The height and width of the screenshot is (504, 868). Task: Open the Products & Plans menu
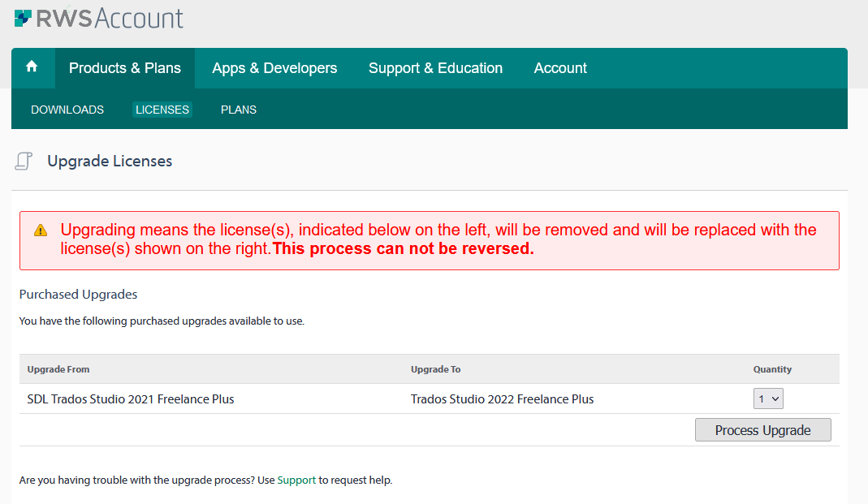pos(124,67)
